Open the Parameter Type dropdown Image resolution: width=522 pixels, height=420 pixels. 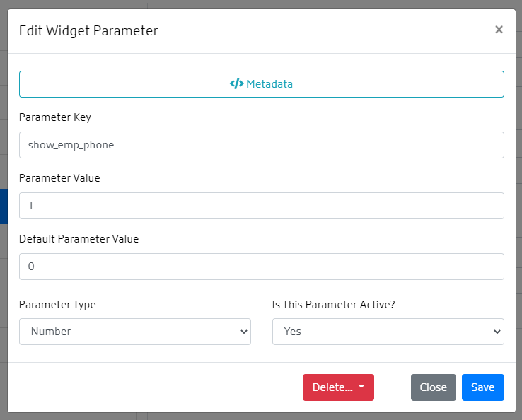pos(135,332)
